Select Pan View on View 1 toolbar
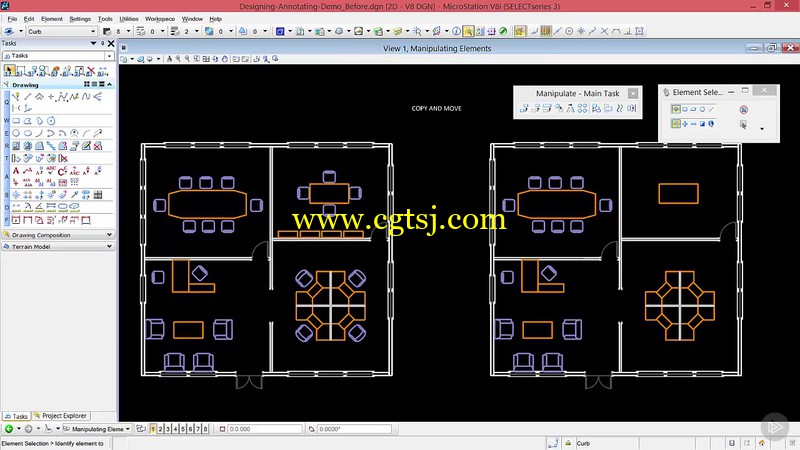The width and height of the screenshot is (800, 450). click(x=224, y=59)
